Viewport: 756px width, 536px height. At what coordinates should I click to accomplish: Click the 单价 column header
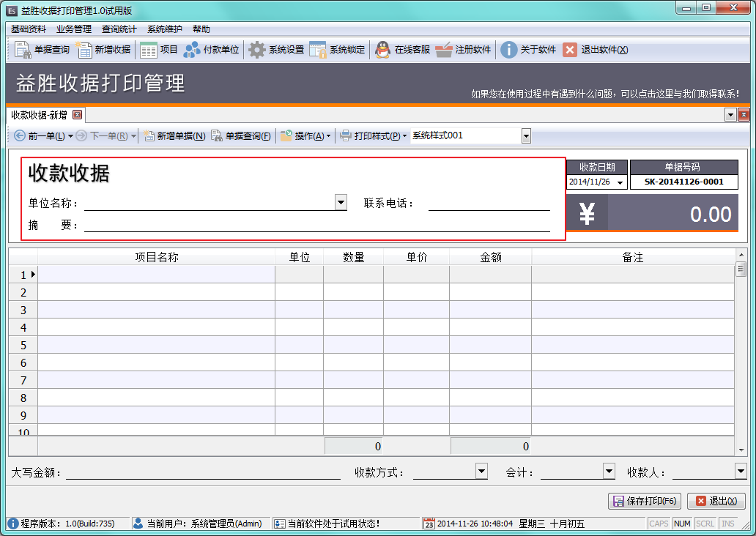click(417, 257)
